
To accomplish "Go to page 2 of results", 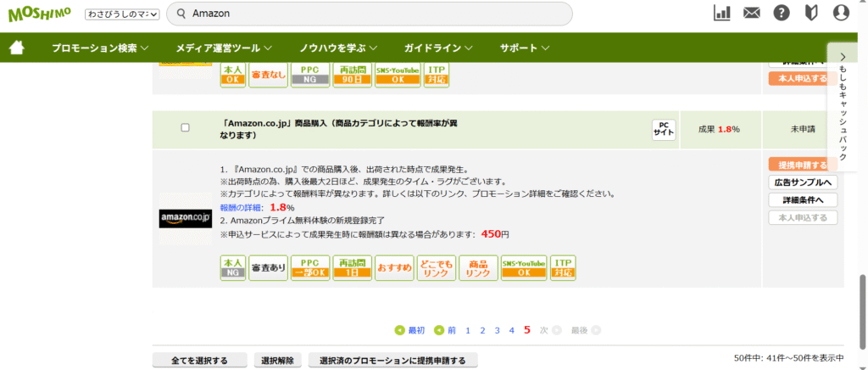I will tap(482, 330).
